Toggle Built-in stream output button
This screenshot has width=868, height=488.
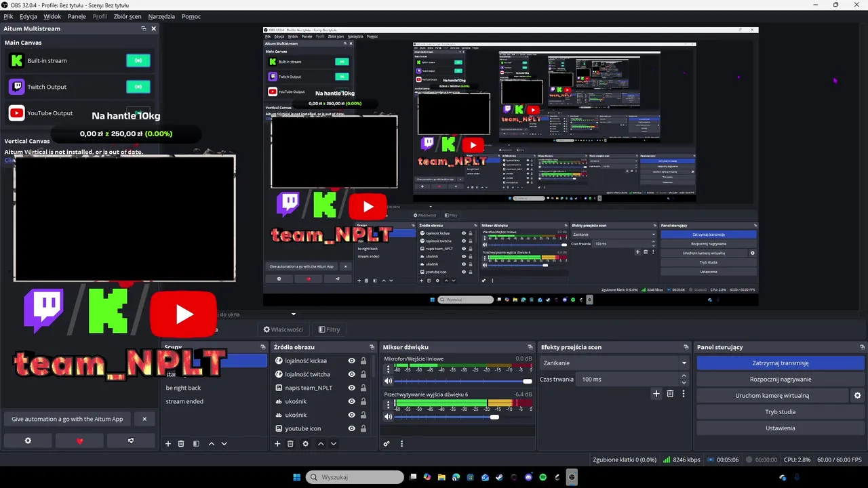138,61
